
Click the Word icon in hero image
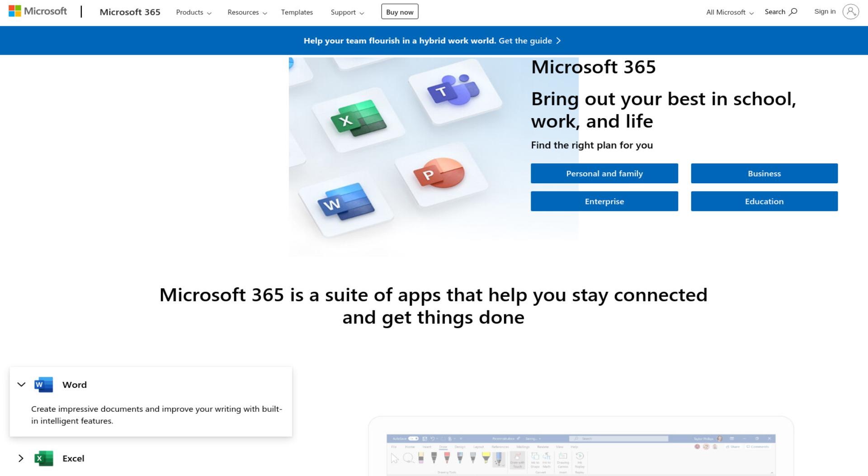pos(346,201)
